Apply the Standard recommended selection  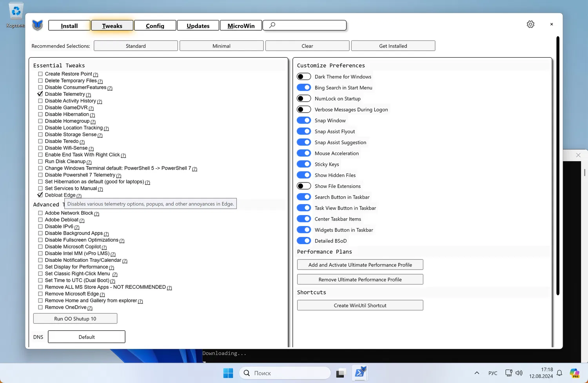(136, 46)
